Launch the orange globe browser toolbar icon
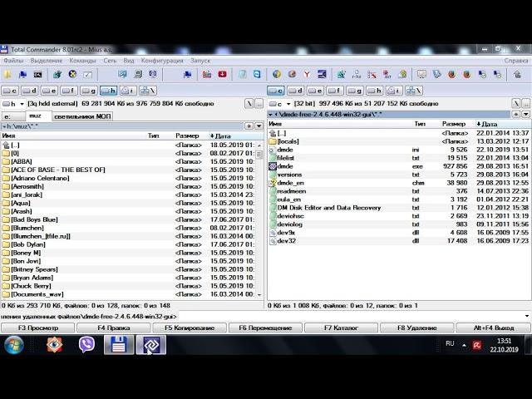This screenshot has width=532, height=399. tap(292, 74)
